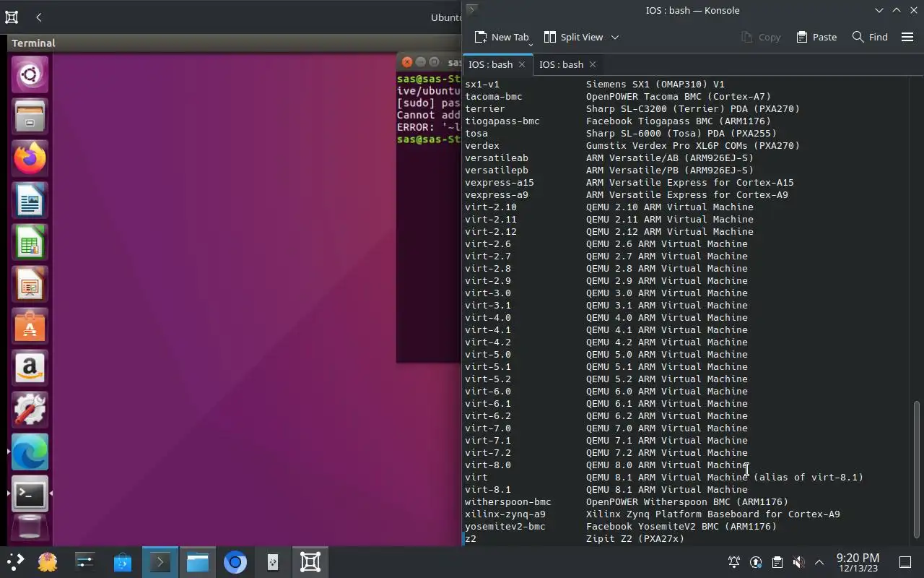Open the clock showing 9:20 PM

tap(858, 562)
